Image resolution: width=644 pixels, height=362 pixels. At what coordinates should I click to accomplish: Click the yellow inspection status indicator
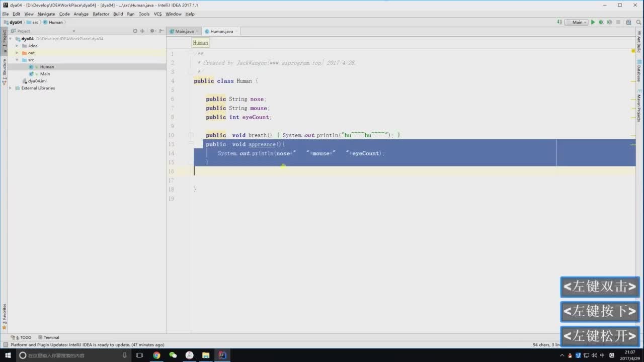pos(633,50)
